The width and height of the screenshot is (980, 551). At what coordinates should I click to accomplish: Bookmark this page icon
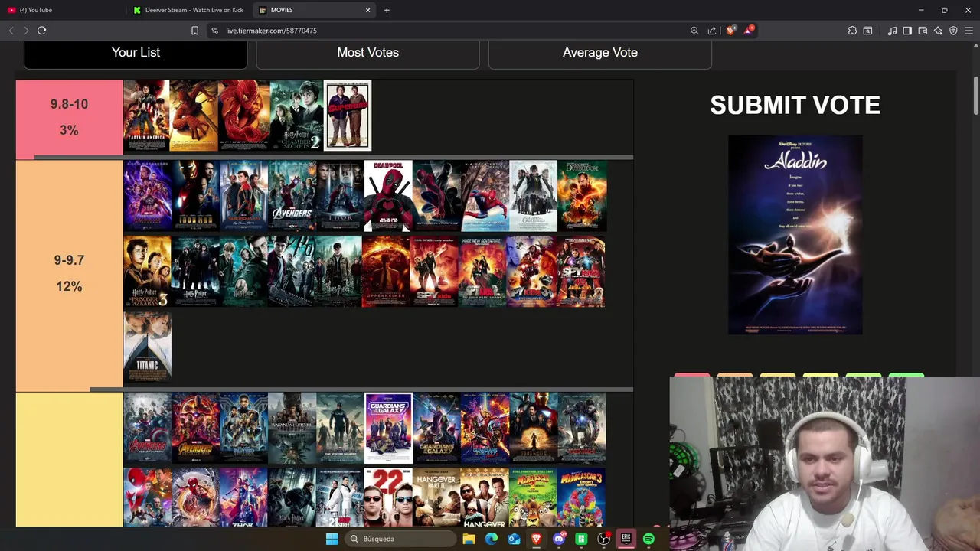pos(194,31)
